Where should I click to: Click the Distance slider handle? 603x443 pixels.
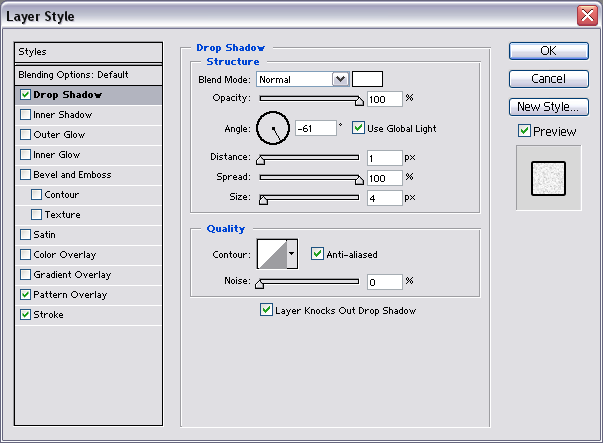260,160
